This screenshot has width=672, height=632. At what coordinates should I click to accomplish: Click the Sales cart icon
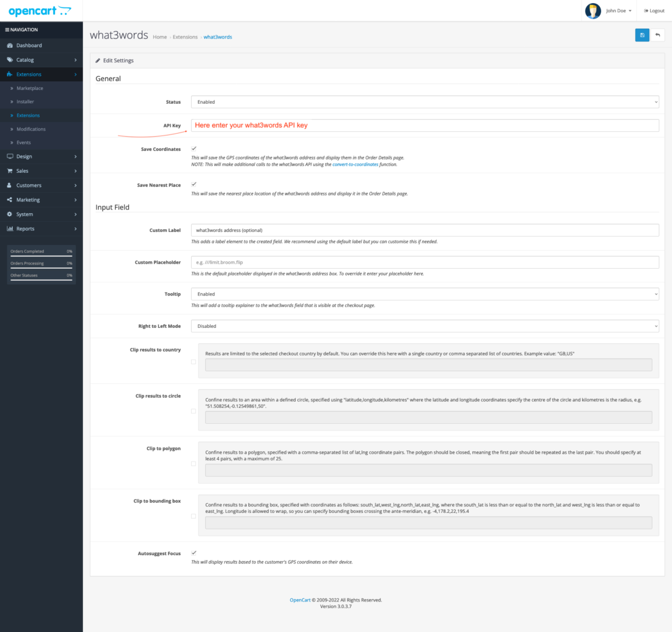pos(9,171)
